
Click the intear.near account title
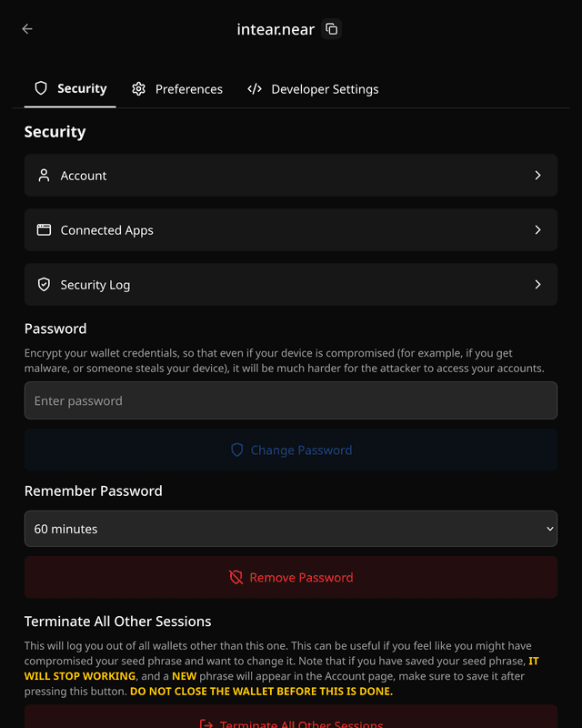tap(276, 29)
